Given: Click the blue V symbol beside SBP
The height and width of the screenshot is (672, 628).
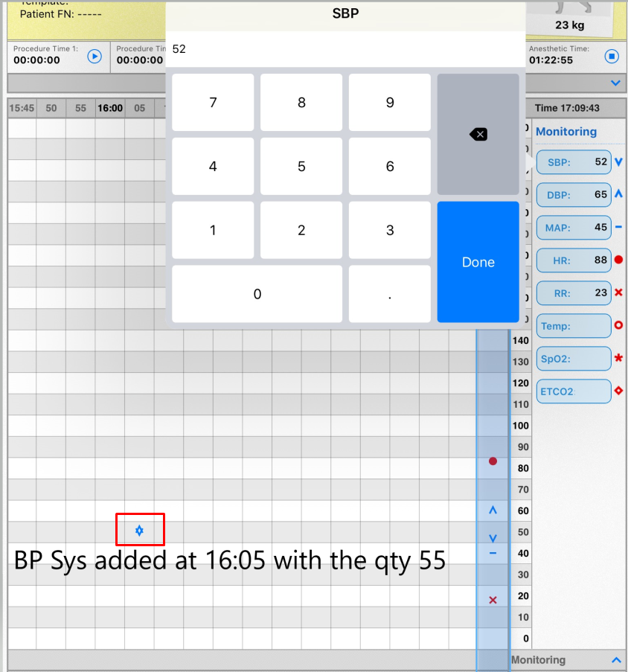Looking at the screenshot, I should pos(618,161).
